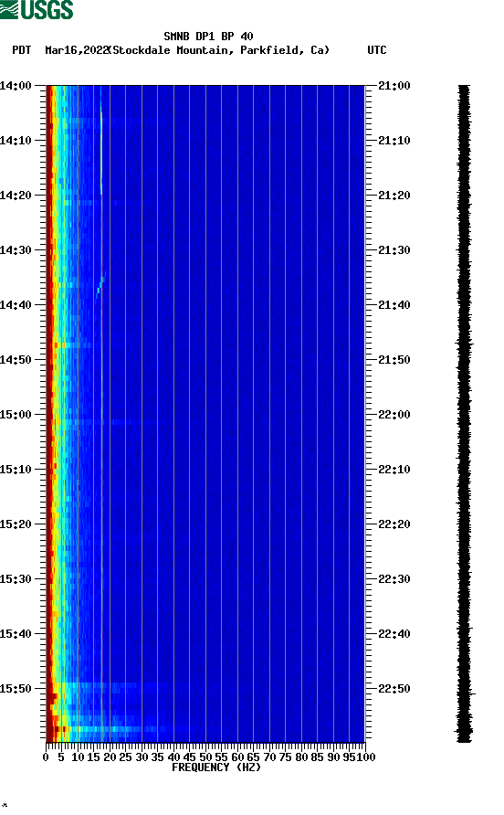Click the date text 'Mar16,2022'
This screenshot has height=815, width=504.
pos(76,50)
